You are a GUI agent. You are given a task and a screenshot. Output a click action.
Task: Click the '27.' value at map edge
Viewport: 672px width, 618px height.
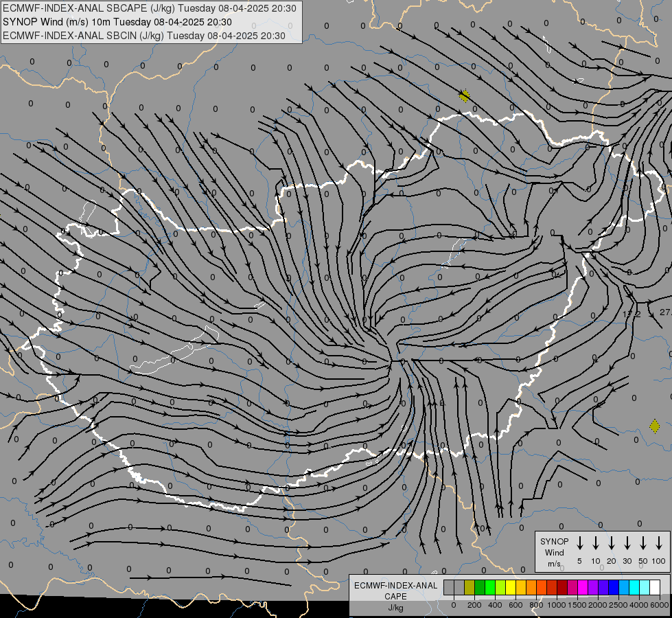[x=666, y=312]
